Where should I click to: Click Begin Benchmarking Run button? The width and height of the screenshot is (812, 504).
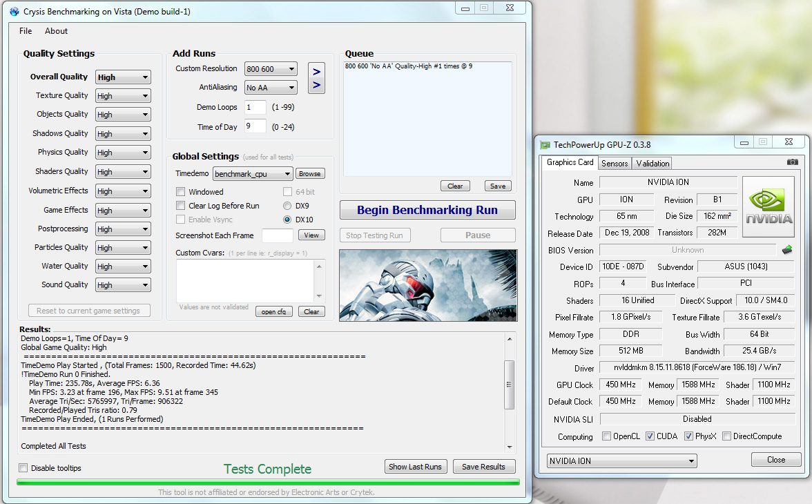coord(427,210)
